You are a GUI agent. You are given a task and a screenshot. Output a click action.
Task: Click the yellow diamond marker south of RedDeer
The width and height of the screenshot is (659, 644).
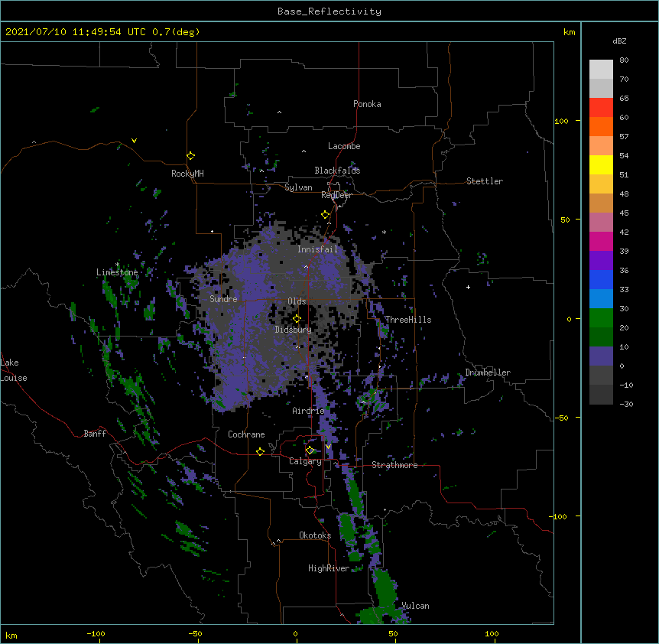click(326, 215)
